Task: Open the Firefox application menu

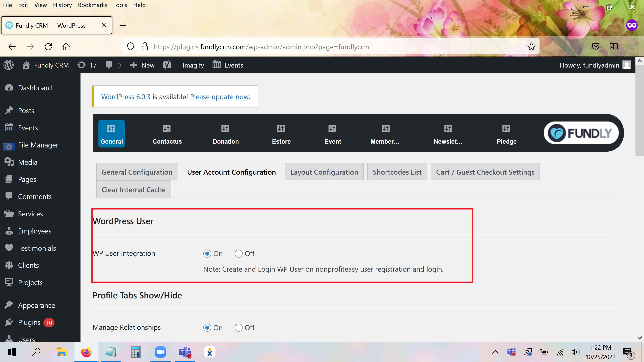Action: click(x=632, y=46)
